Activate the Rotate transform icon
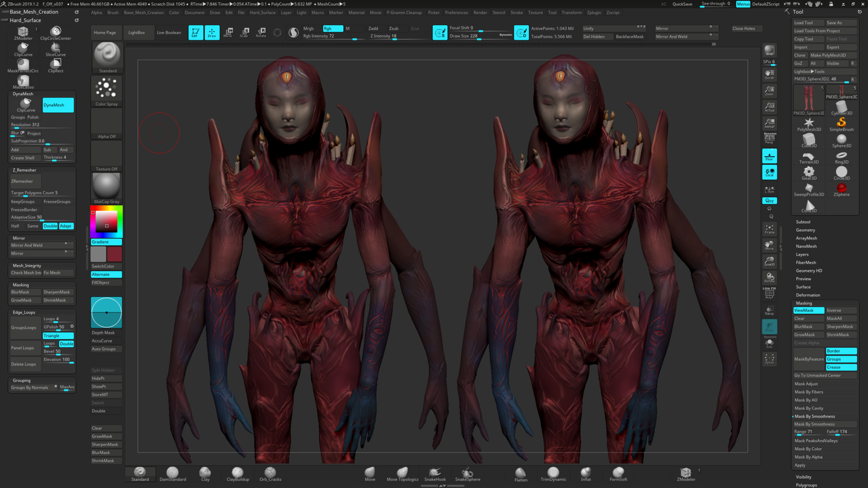Viewport: 868px width, 488px height. click(261, 32)
